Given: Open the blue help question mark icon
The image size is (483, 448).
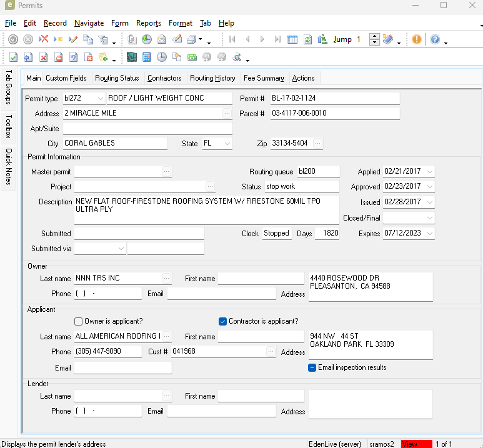Looking at the screenshot, I should pos(435,39).
